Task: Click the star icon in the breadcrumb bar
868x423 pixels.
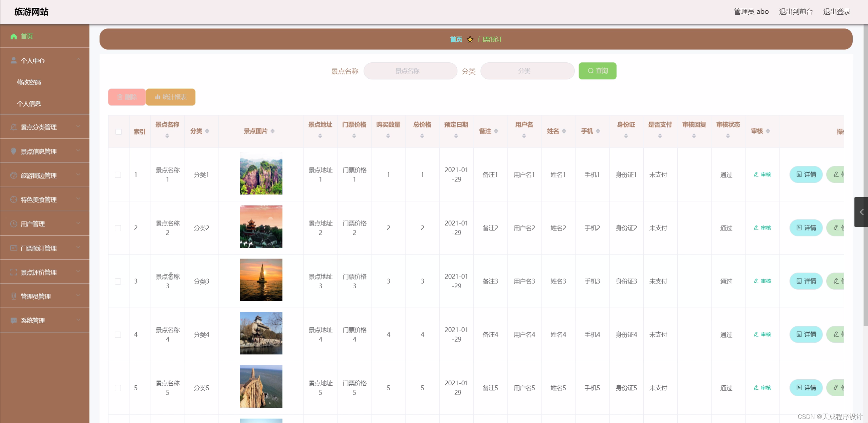Action: (x=470, y=39)
